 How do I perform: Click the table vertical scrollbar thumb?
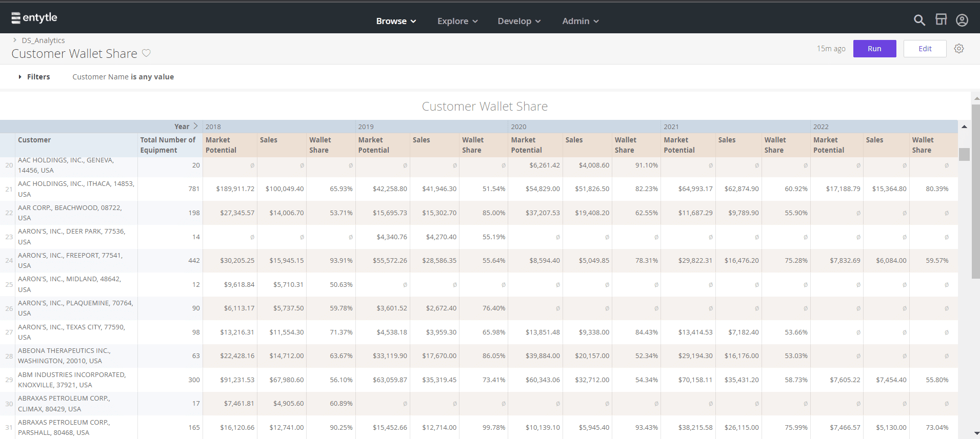point(964,154)
